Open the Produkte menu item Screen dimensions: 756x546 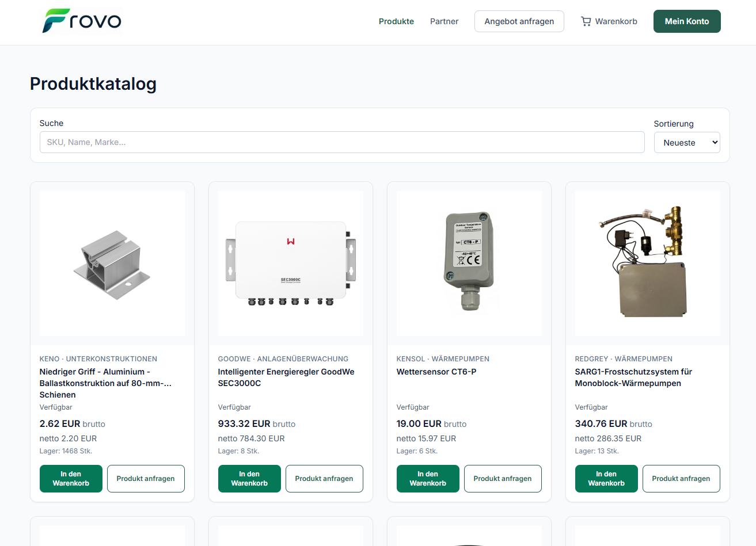396,21
